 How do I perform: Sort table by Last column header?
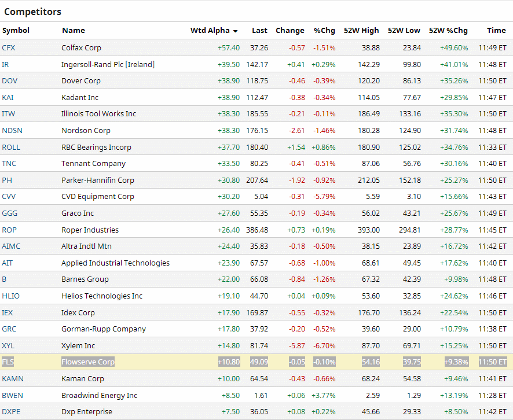point(259,31)
